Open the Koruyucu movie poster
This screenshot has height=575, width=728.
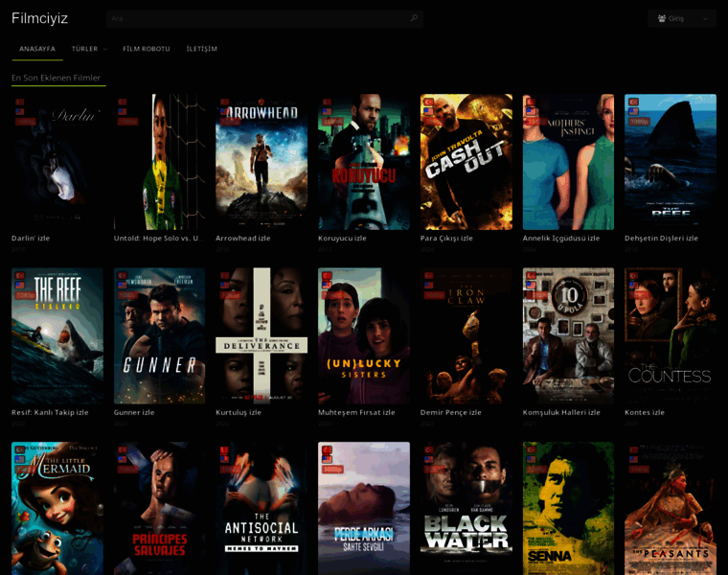click(x=364, y=162)
